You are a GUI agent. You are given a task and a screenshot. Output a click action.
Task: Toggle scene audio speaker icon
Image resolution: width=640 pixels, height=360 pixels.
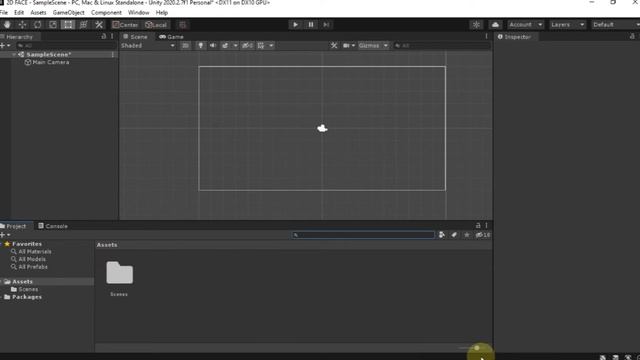coord(213,46)
